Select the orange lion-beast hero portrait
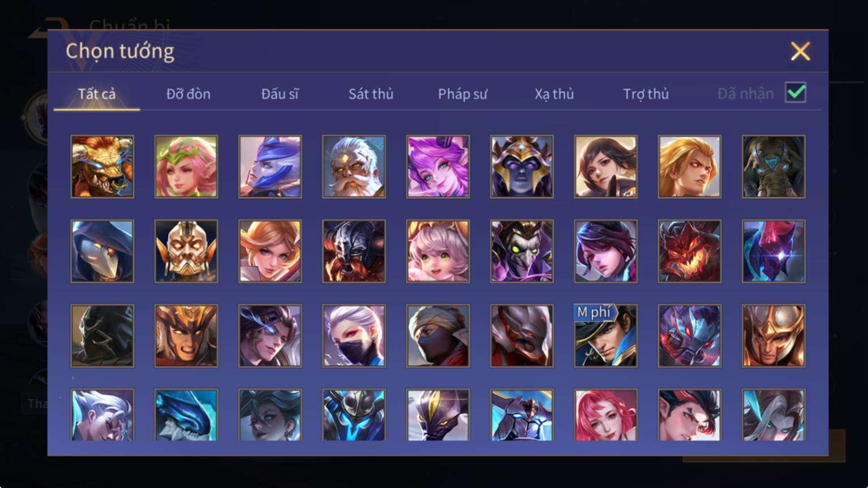 102,166
